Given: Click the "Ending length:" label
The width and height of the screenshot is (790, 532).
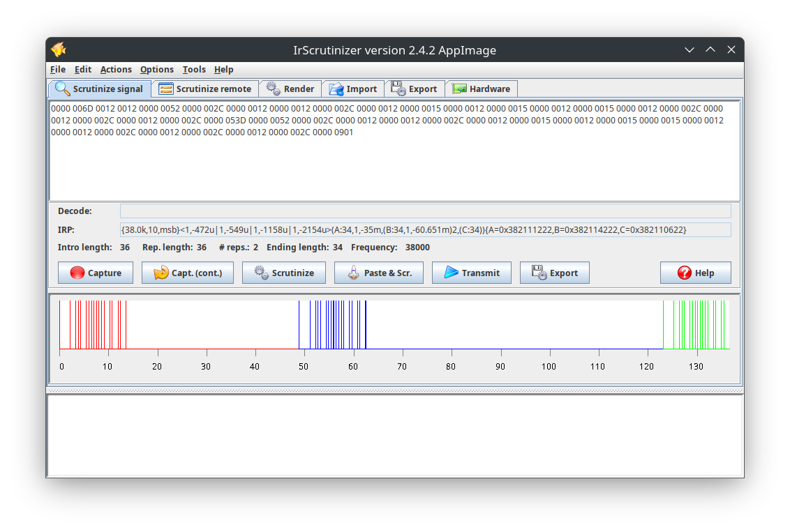Looking at the screenshot, I should (298, 247).
